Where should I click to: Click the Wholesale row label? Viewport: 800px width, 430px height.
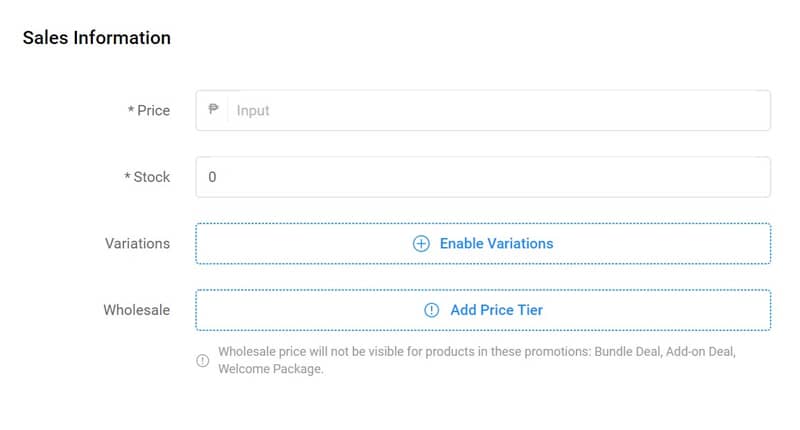tap(136, 310)
